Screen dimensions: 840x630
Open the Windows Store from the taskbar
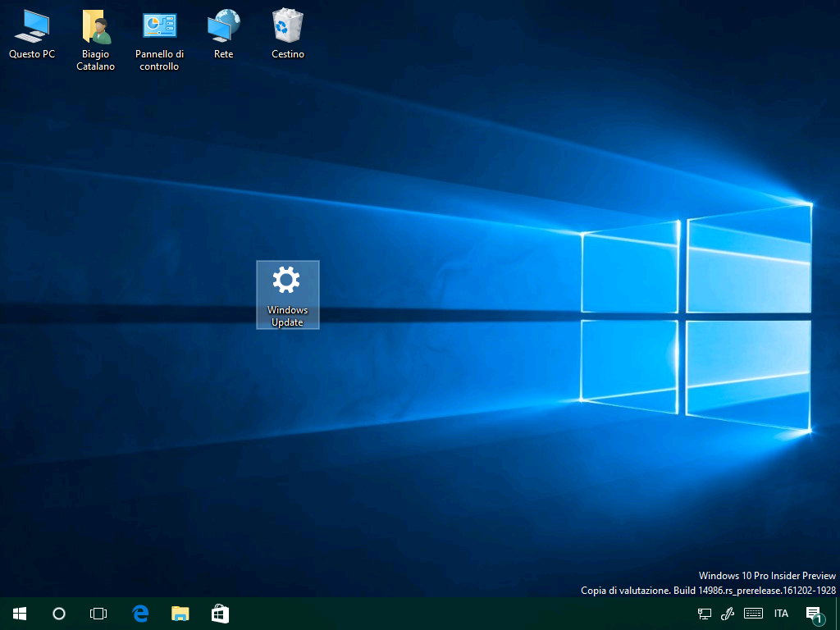220,614
